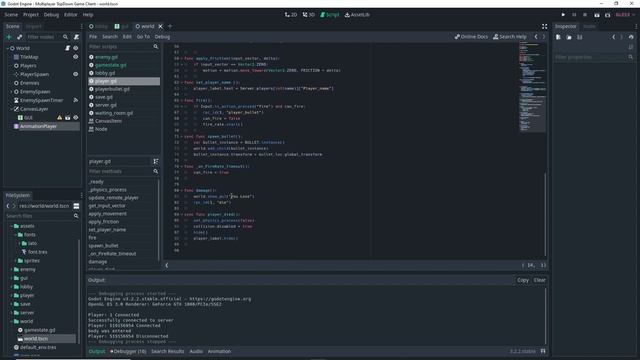Image resolution: width=640 pixels, height=360 pixels.
Task: Open the Scene menu
Action: (11, 15)
